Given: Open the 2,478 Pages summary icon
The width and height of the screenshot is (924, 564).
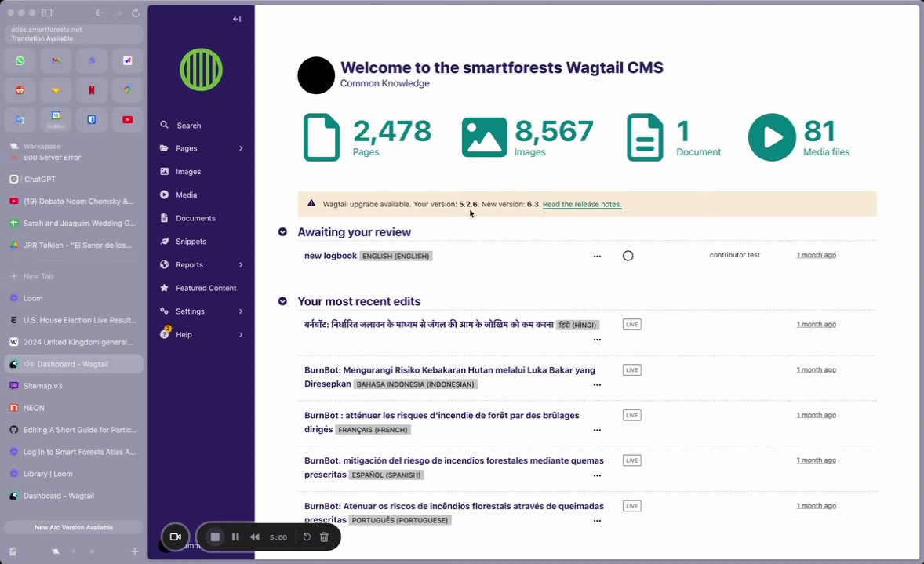Looking at the screenshot, I should coord(321,137).
